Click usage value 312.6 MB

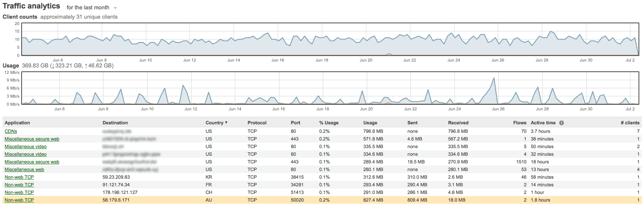[373, 177]
